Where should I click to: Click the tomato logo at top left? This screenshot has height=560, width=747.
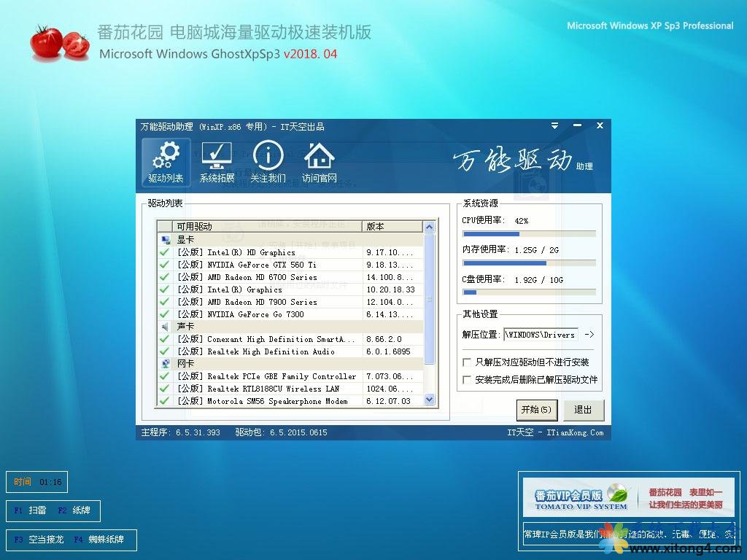click(59, 43)
